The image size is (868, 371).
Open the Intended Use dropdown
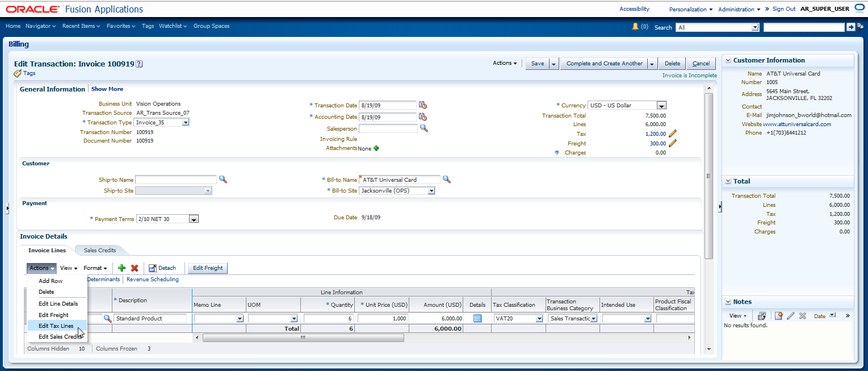tap(648, 319)
